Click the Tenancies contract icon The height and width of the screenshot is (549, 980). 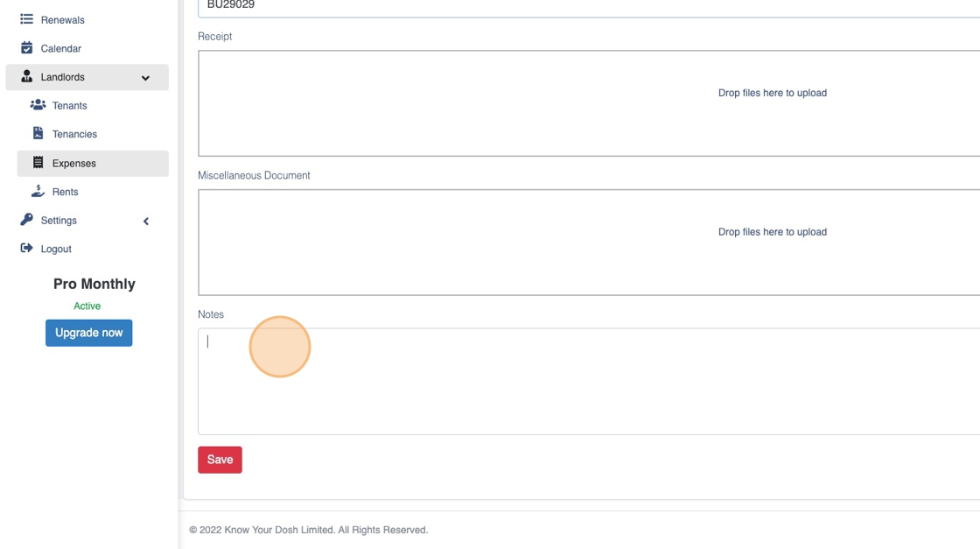(x=38, y=134)
